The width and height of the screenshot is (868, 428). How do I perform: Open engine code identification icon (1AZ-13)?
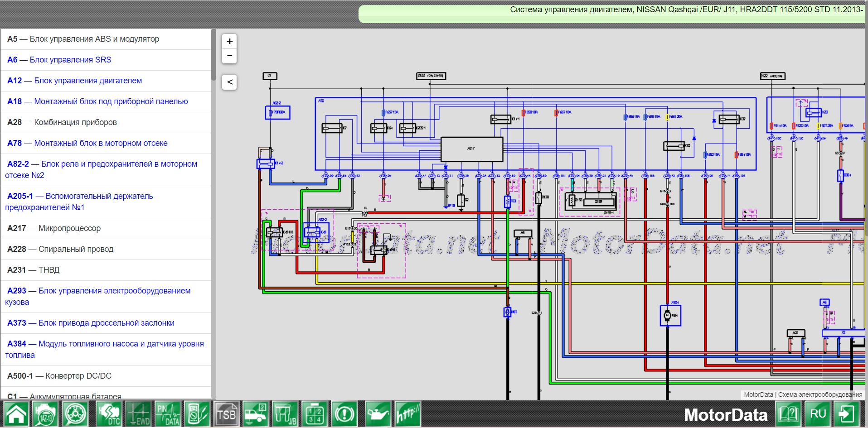(46, 414)
